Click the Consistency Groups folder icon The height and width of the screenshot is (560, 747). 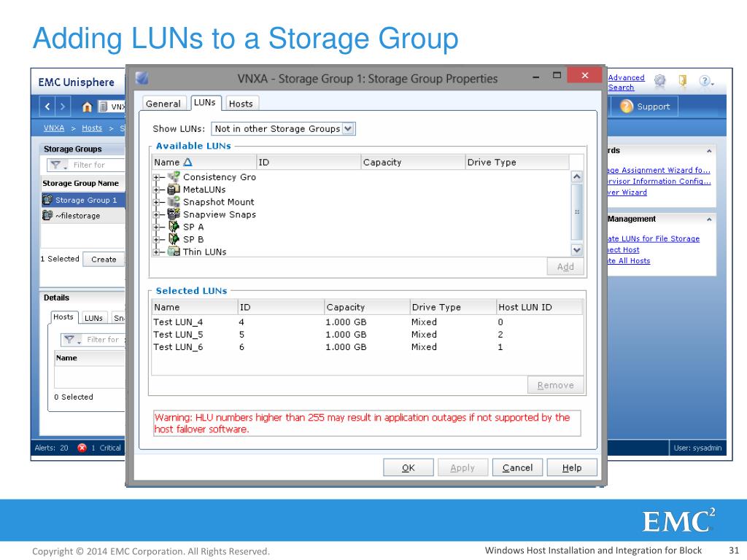click(x=174, y=176)
